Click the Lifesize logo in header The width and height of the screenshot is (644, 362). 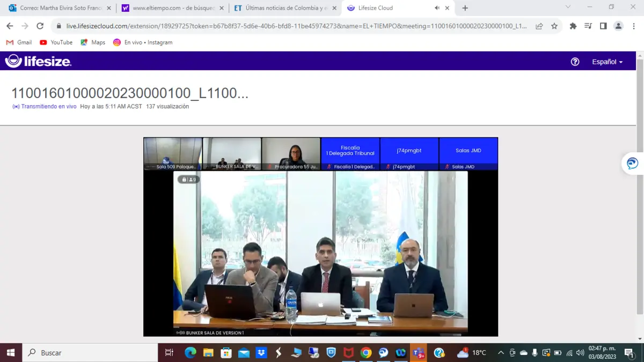tap(38, 62)
